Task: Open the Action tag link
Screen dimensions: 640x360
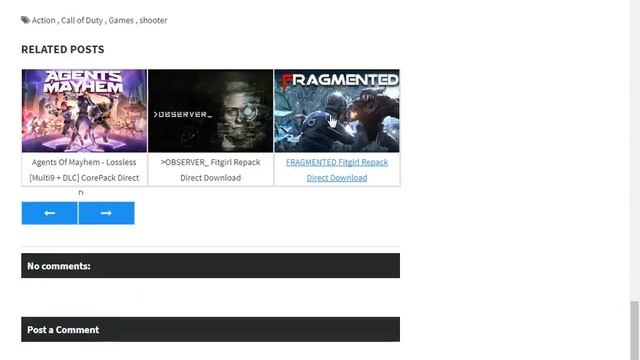Action: click(44, 20)
